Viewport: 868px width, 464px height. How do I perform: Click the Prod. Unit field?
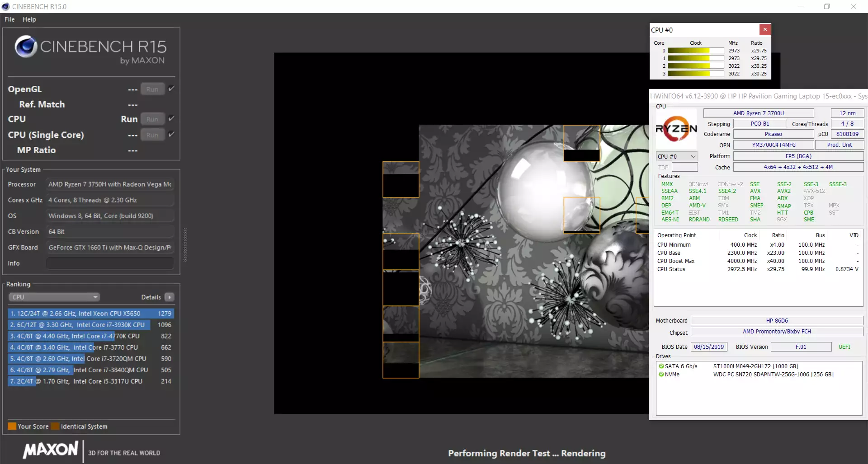(840, 145)
